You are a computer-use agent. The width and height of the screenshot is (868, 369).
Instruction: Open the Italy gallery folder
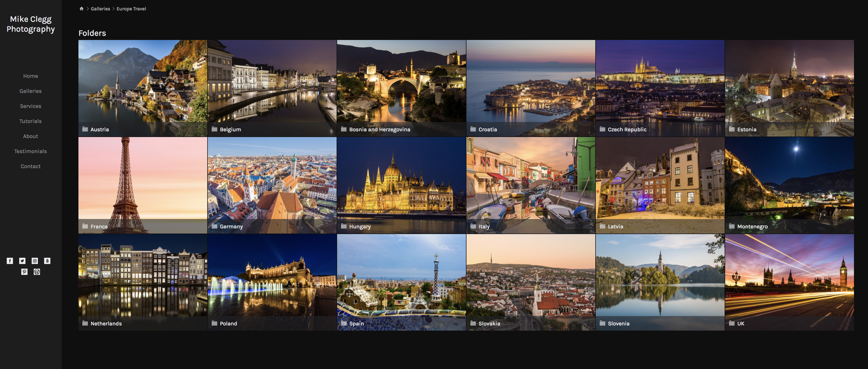(531, 185)
